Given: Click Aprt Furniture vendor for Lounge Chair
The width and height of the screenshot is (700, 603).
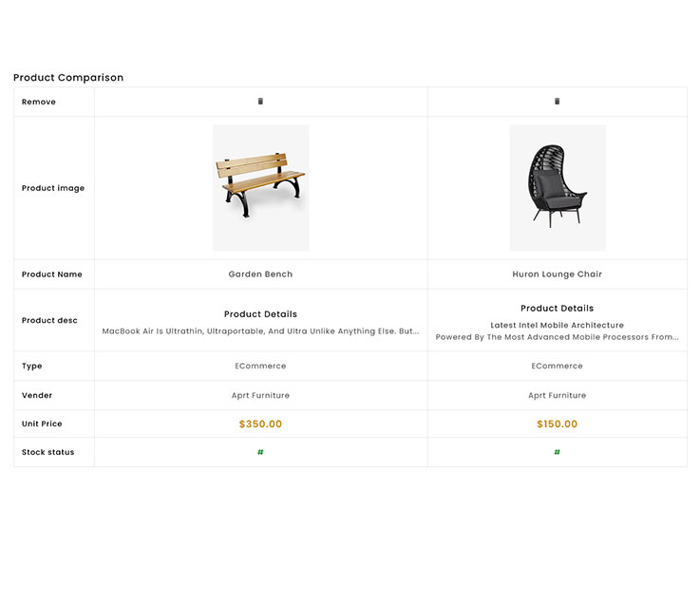Looking at the screenshot, I should 558,395.
